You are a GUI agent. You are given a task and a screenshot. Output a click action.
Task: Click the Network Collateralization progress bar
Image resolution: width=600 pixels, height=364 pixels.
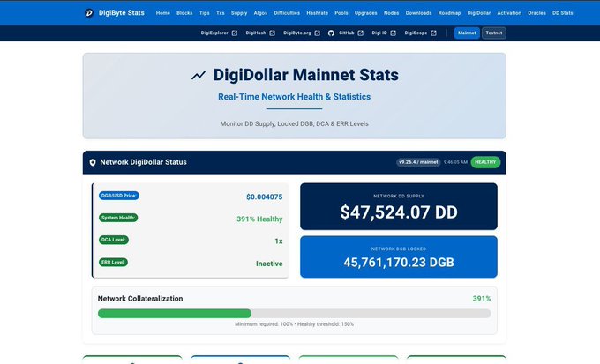[x=294, y=314]
